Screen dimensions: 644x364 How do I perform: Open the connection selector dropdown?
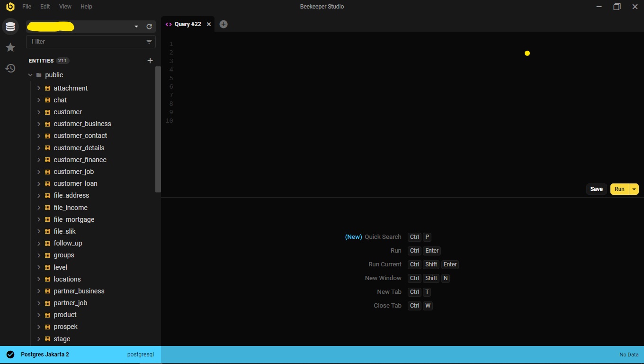pos(136,27)
